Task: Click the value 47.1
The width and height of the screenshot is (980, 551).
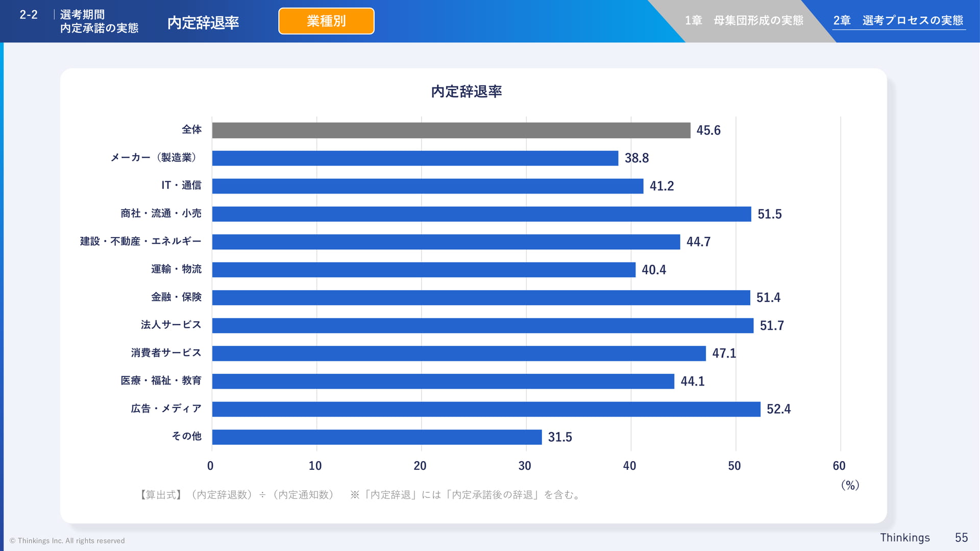Action: [x=724, y=353]
